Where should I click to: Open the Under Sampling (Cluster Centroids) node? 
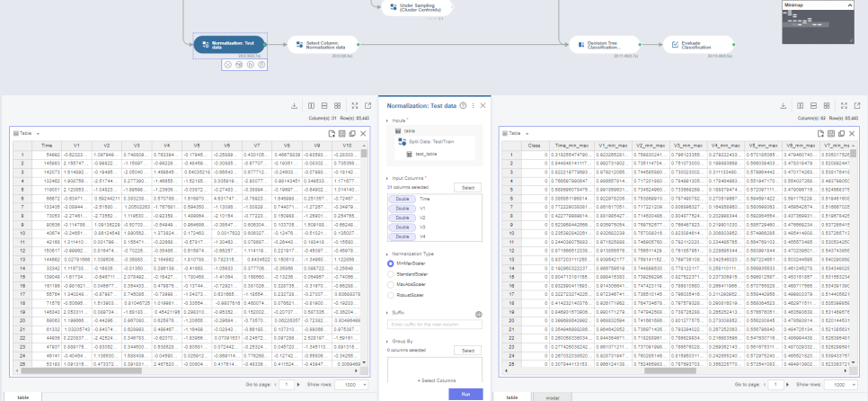coord(418,7)
